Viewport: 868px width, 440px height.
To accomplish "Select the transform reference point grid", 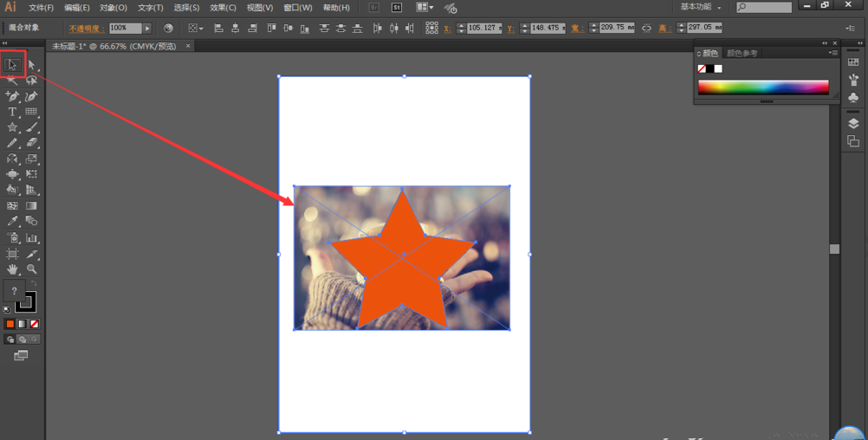I will (431, 28).
